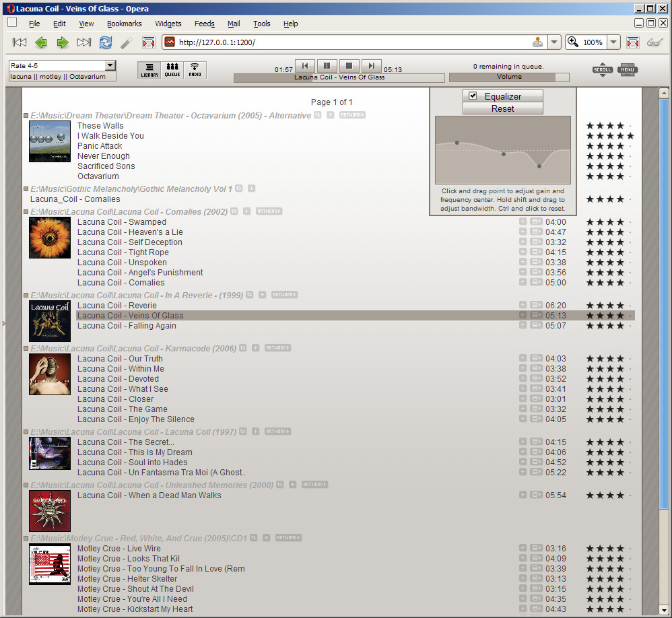The width and height of the screenshot is (672, 618).
Task: Open the Mail menu
Action: point(234,24)
